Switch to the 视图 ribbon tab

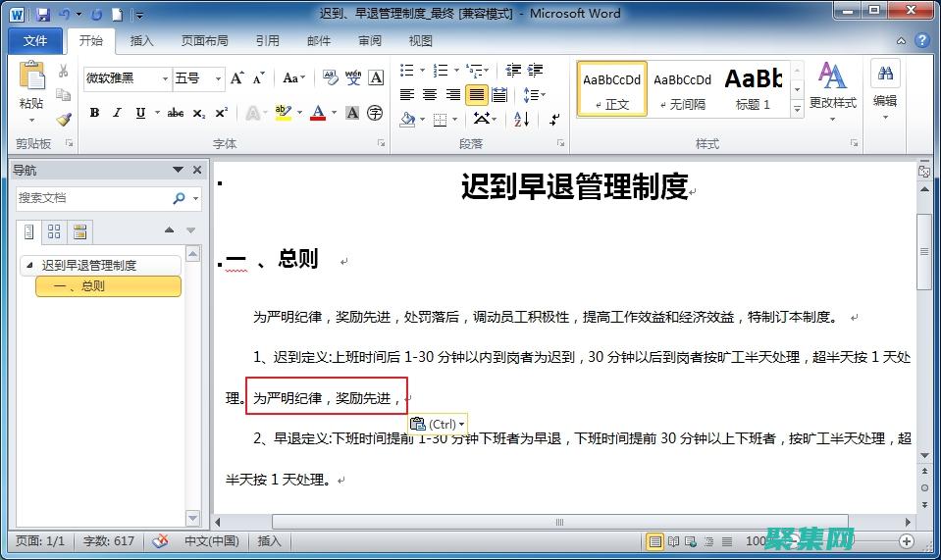click(421, 41)
